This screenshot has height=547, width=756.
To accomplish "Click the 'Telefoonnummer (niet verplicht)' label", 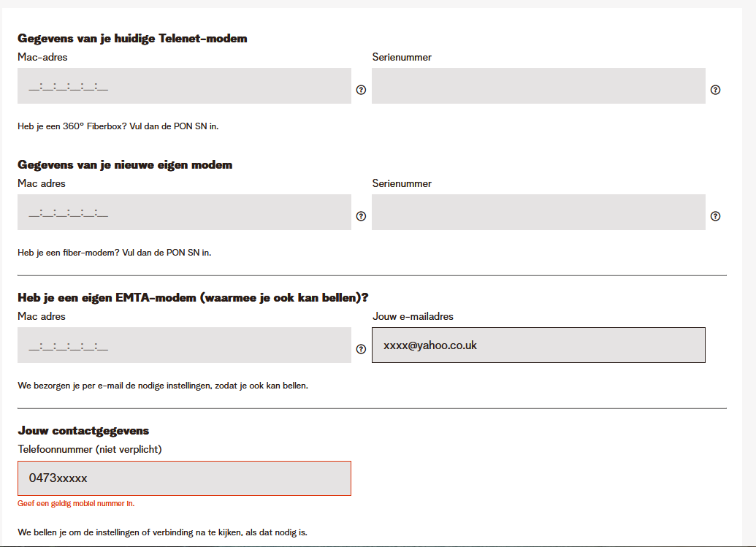I will (x=90, y=449).
